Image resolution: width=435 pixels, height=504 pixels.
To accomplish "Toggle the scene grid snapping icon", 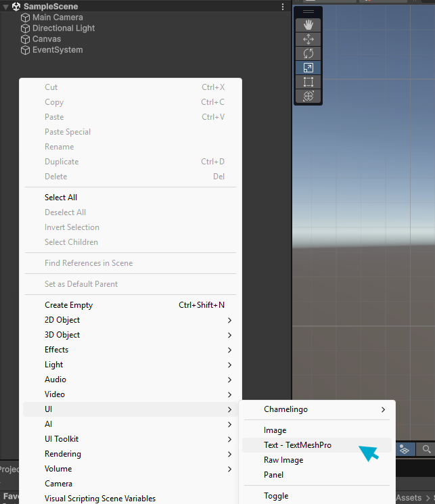I will 405,449.
